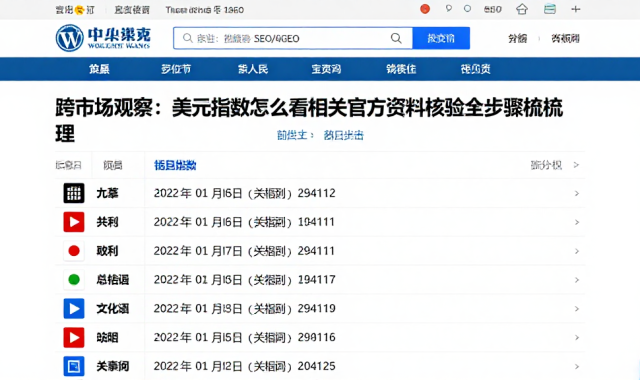Click date text ending 294112
This screenshot has height=380, width=640.
pos(244,193)
